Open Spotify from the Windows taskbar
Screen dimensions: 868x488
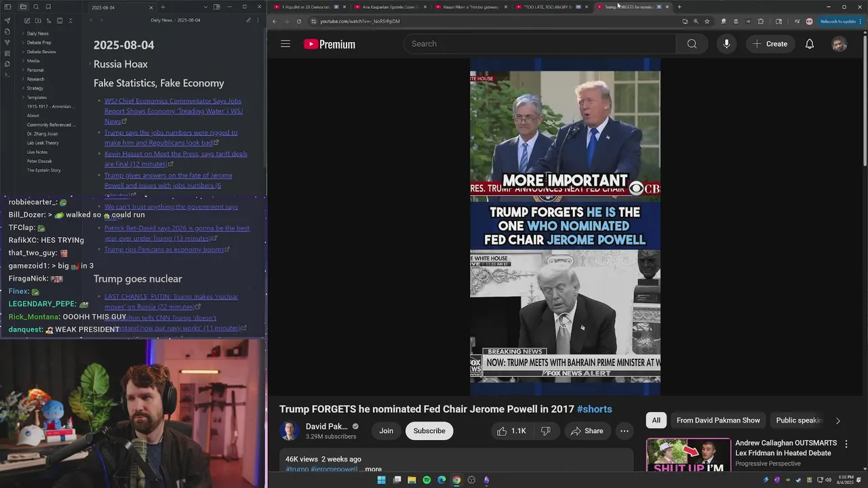point(427,480)
